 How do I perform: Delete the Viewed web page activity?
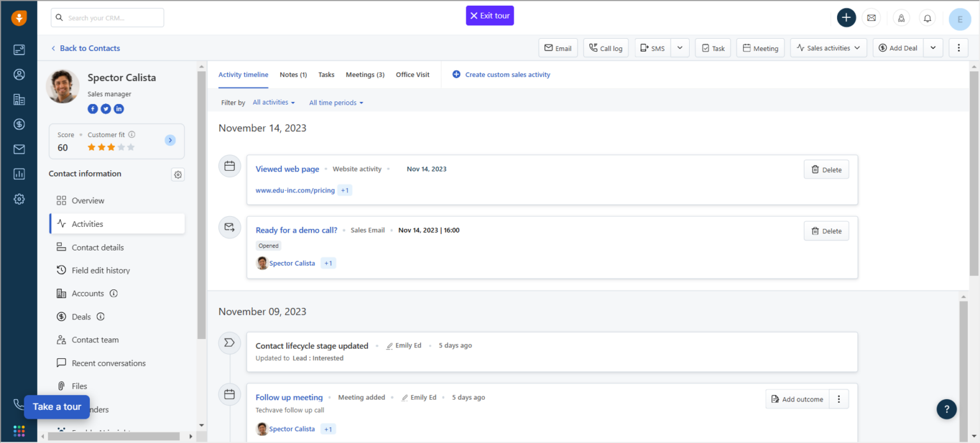826,170
